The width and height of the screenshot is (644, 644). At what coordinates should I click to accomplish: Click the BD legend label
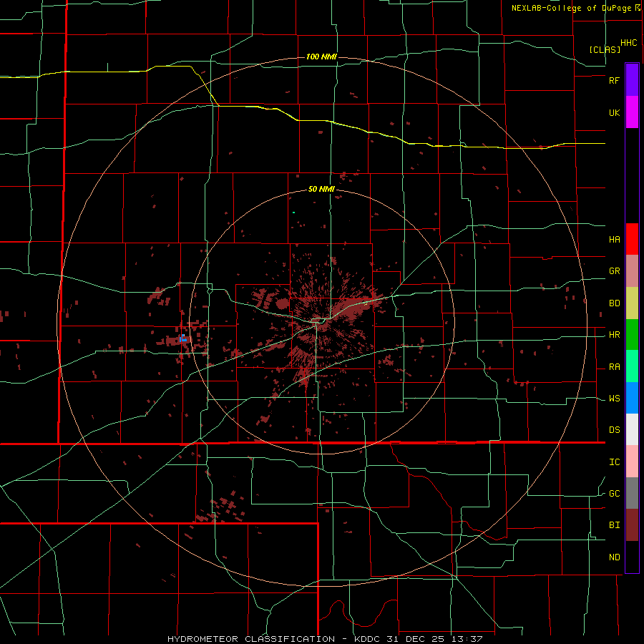click(x=614, y=303)
